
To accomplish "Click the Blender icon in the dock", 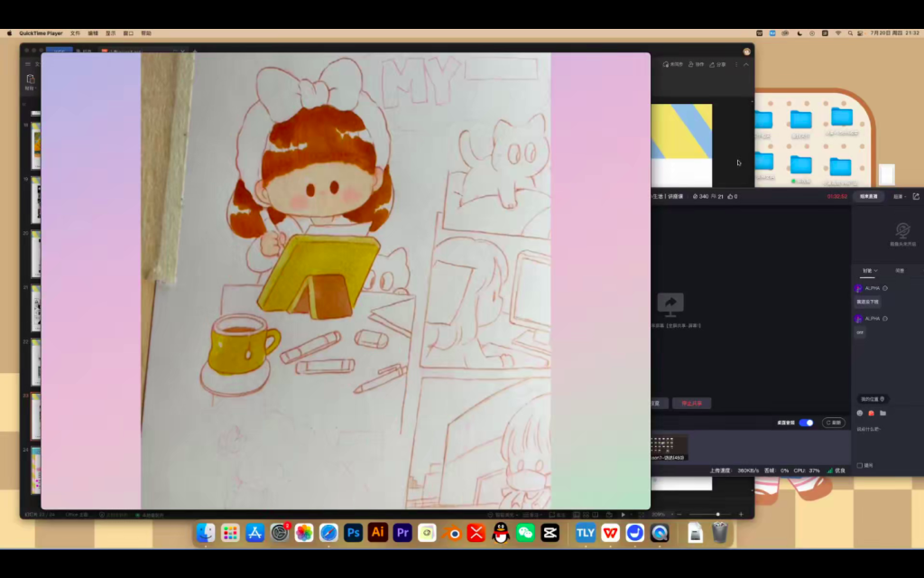I will coord(452,533).
